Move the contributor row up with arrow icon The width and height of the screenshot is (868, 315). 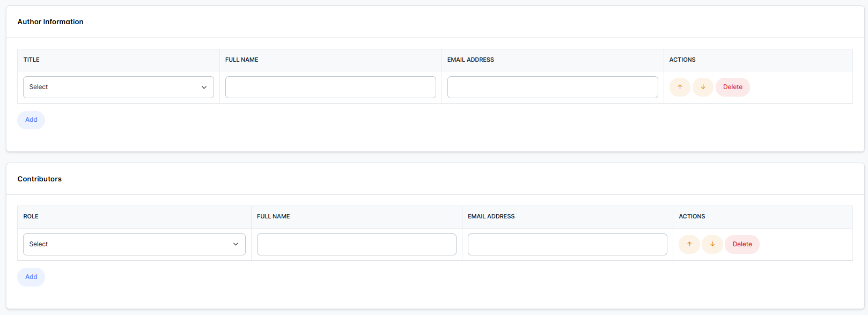click(x=689, y=244)
